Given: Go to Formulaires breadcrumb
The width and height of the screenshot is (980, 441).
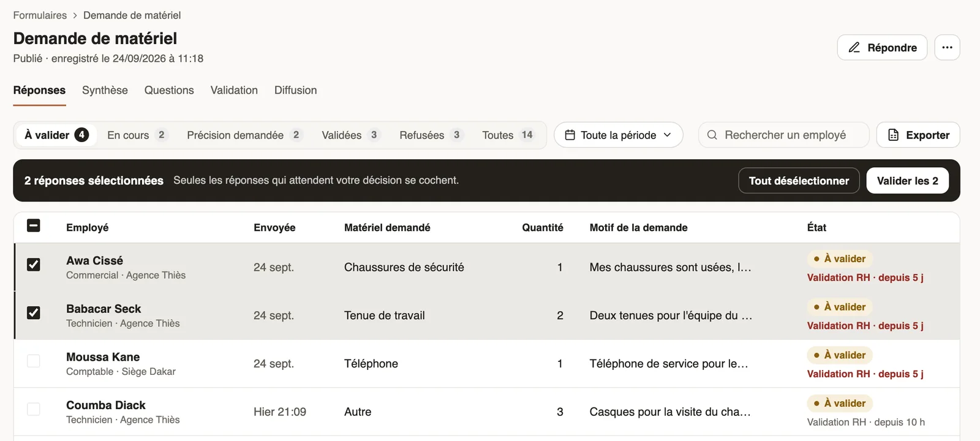Looking at the screenshot, I should (40, 15).
